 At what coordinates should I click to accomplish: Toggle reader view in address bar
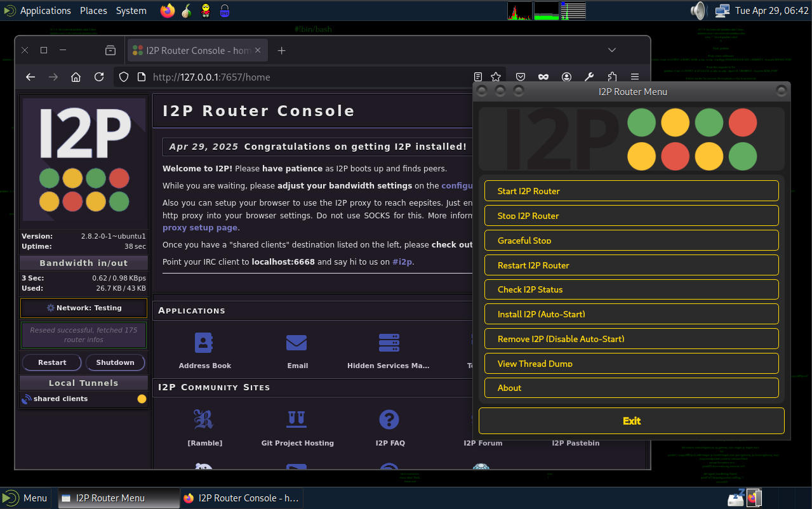478,77
